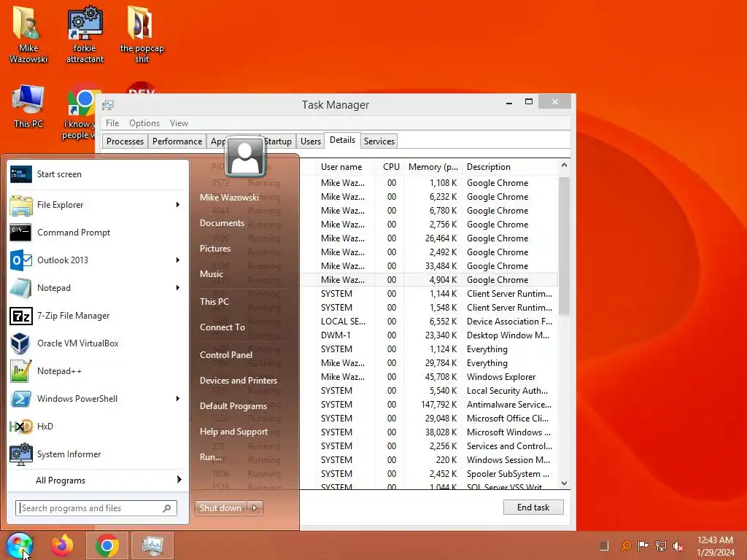Click the Shut down button
The image size is (747, 560).
click(221, 508)
